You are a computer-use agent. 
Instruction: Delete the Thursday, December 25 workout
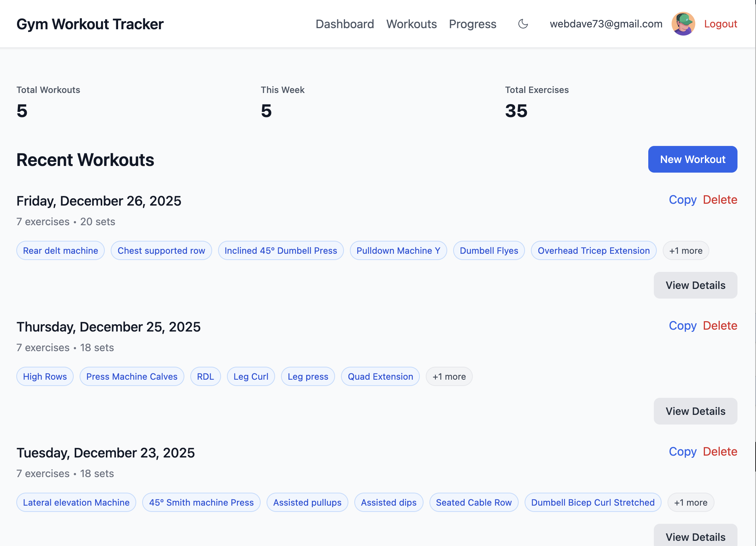coord(720,326)
